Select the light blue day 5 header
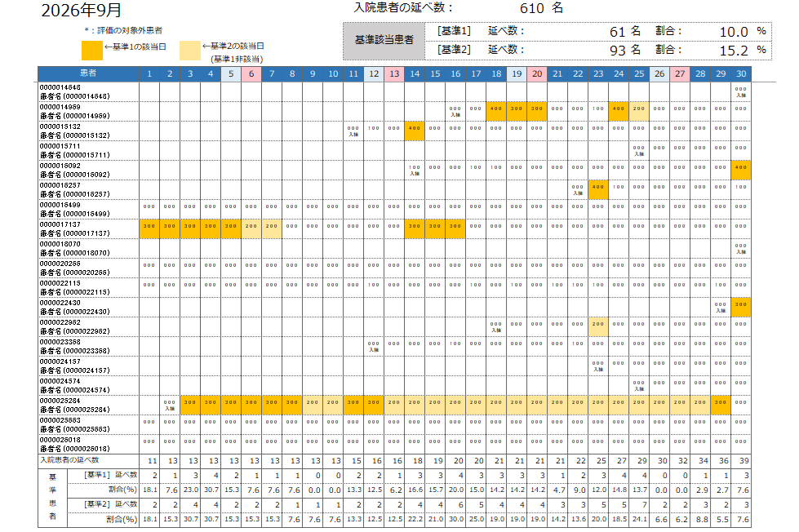The height and width of the screenshot is (532, 799). coord(231,73)
